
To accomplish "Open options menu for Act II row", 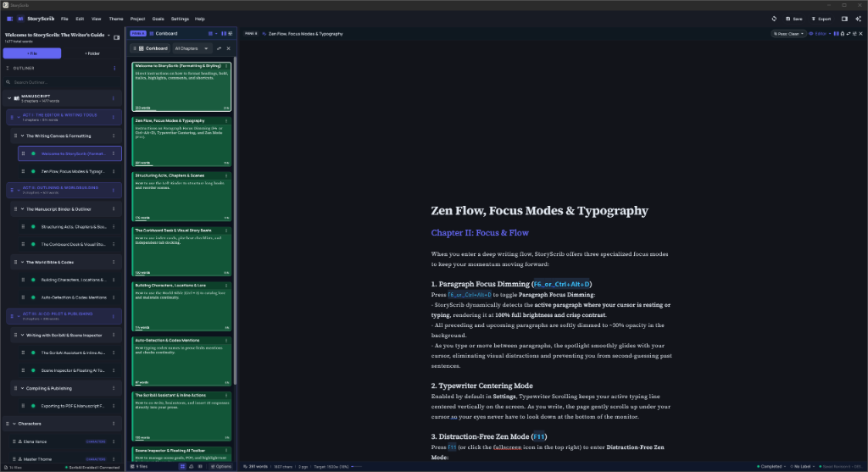I will click(114, 191).
